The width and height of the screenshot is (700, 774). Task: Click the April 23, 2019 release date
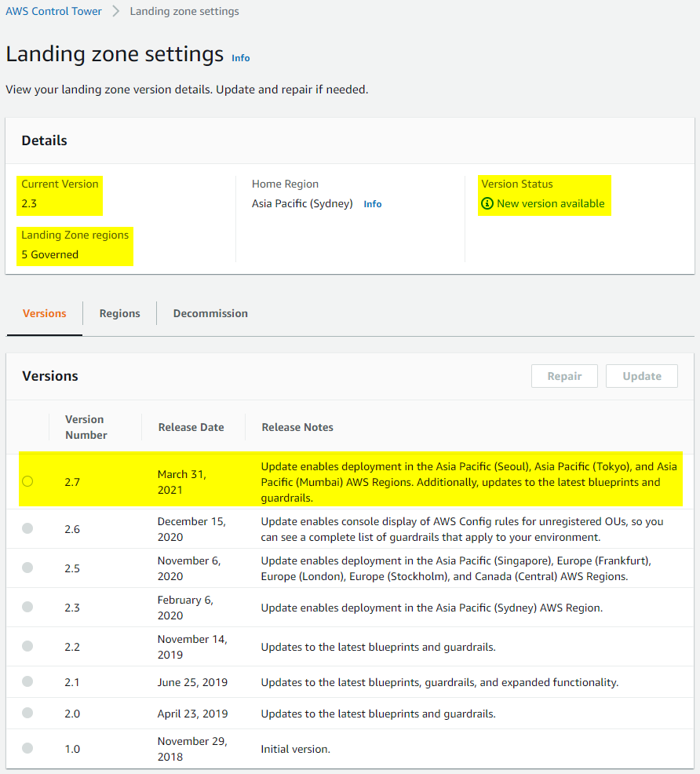(192, 714)
